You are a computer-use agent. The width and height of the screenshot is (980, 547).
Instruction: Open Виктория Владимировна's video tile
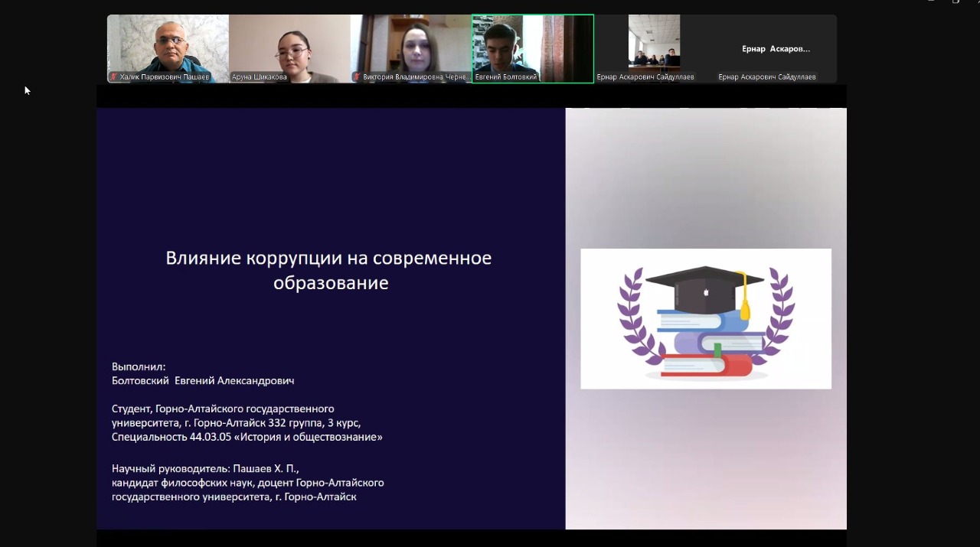tap(411, 44)
